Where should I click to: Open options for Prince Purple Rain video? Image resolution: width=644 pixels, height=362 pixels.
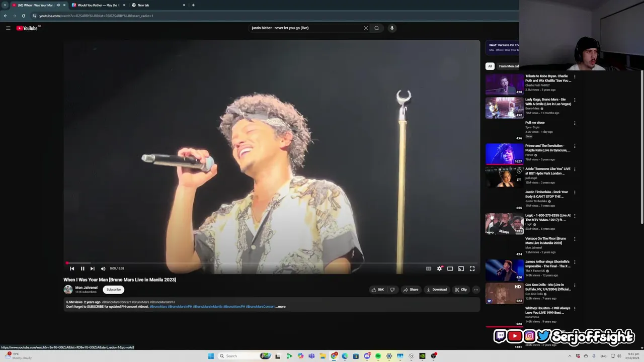(575, 146)
